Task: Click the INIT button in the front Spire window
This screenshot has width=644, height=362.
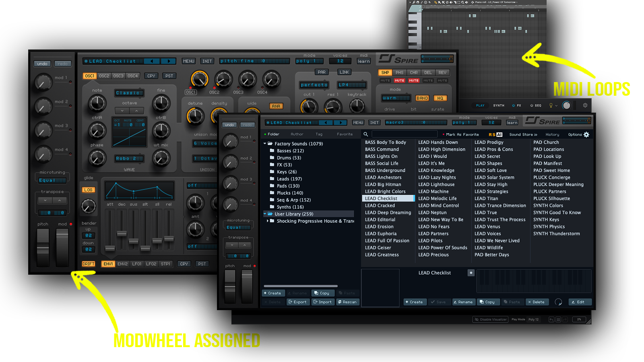Action: tap(374, 123)
